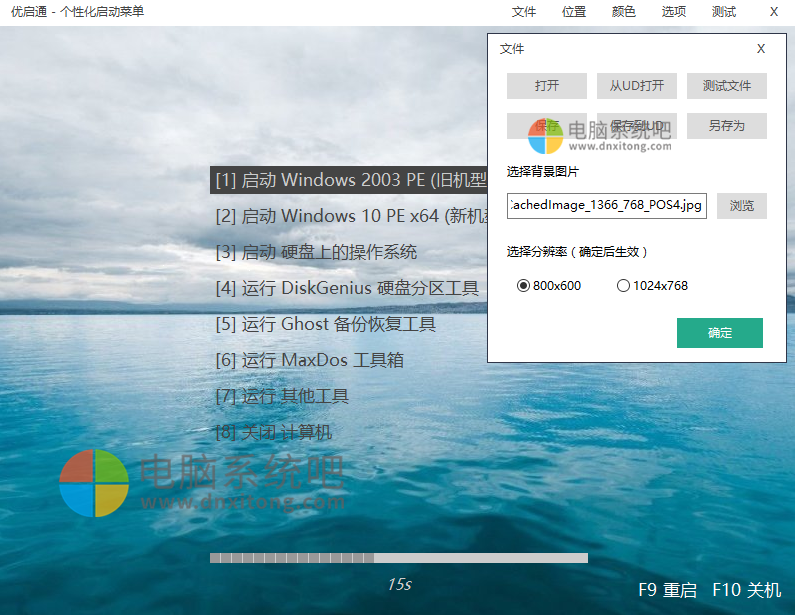This screenshot has height=615, width=795.
Task: Select menu entry [1] 启动 Windows 2003 PE
Action: [x=349, y=180]
